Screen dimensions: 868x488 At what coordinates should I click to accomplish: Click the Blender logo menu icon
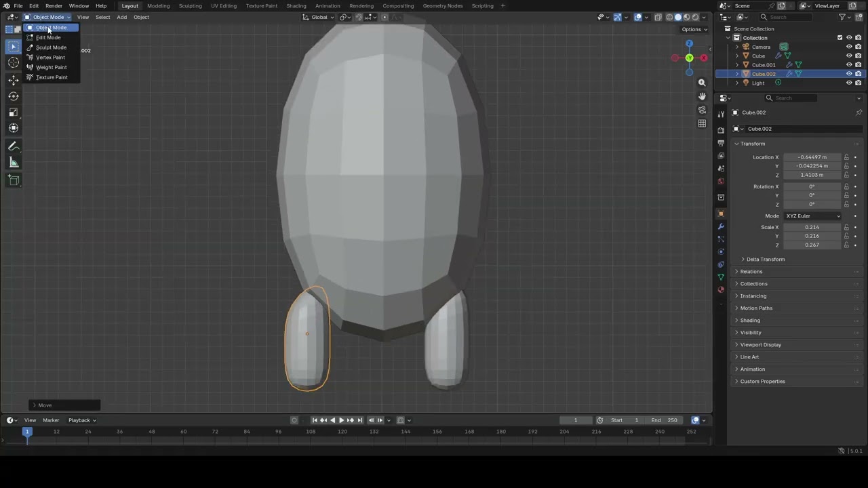point(7,5)
